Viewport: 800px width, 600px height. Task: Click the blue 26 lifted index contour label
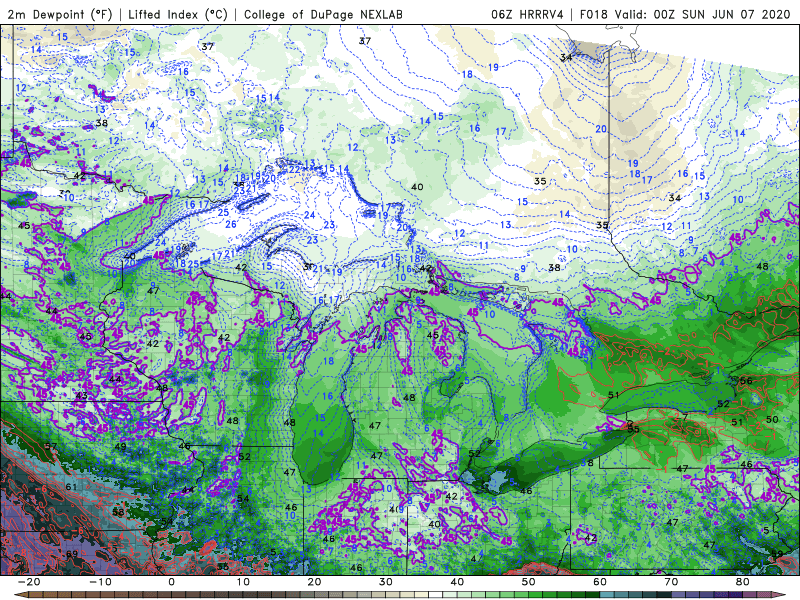[231, 224]
